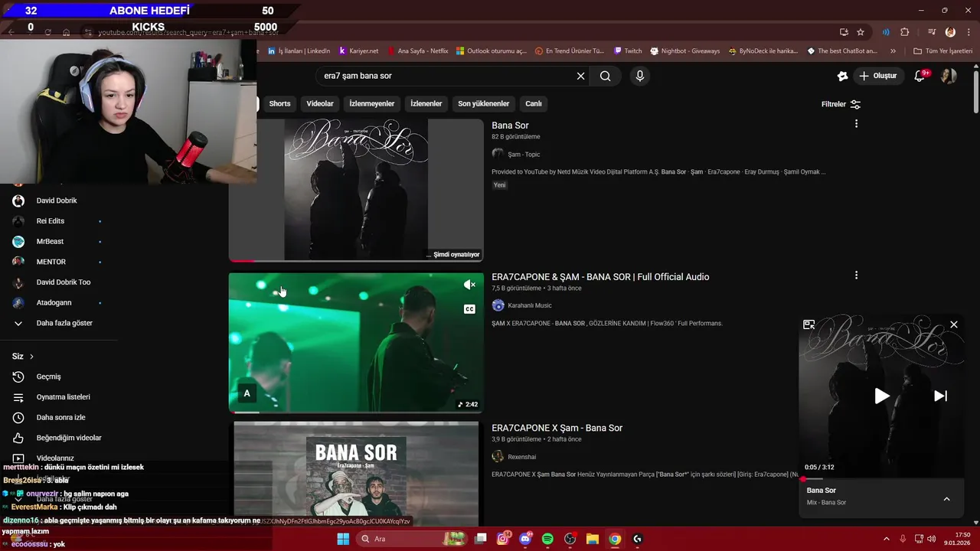Open MENTOR subscription channel
980x551 pixels.
[51, 262]
